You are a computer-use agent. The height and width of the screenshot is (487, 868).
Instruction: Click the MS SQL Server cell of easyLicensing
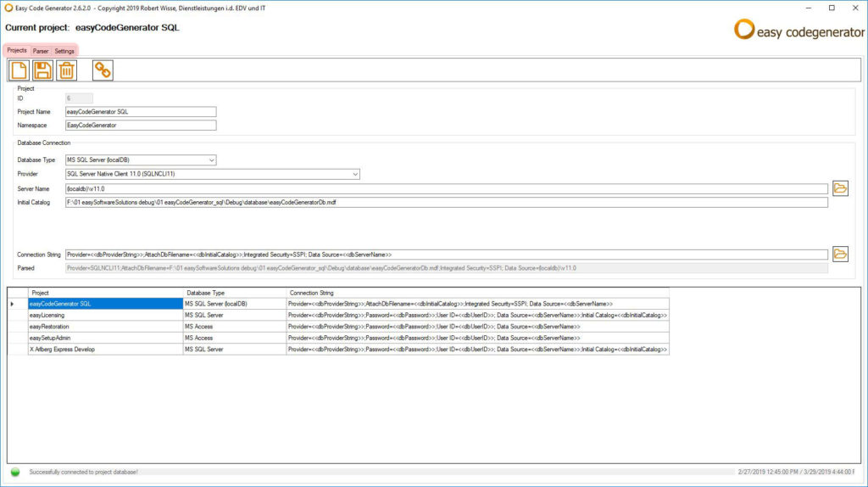tap(235, 316)
